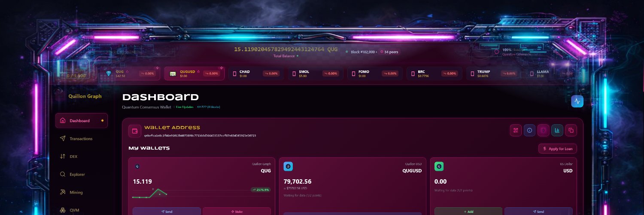Image resolution: width=644 pixels, height=215 pixels.
Task: Click the Apply for Loan button
Action: coord(558,149)
